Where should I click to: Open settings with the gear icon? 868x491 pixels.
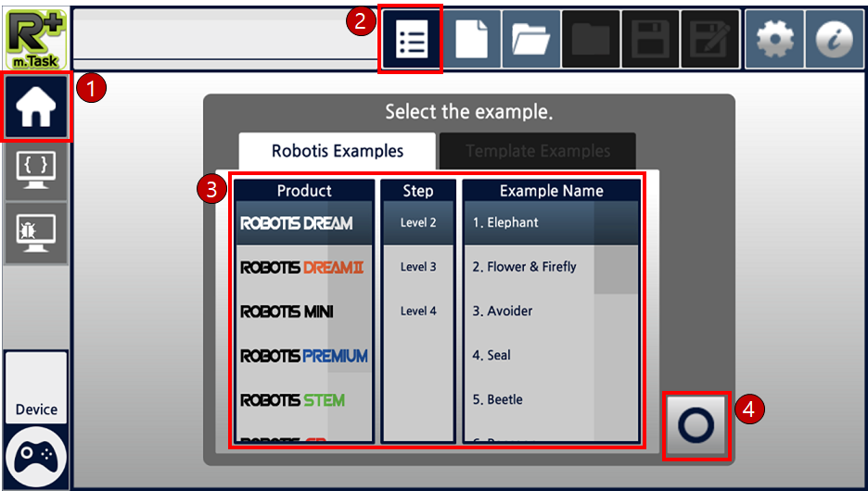774,39
